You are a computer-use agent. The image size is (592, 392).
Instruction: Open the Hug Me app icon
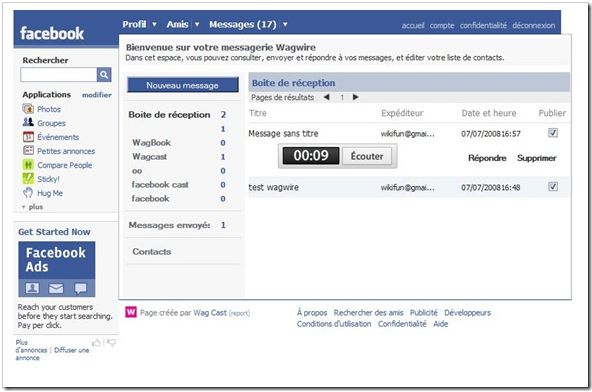point(28,193)
